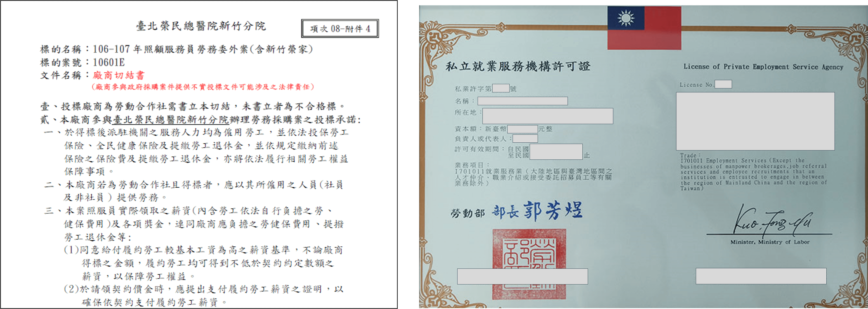Click the clause starting 一、於得標後派駐機關
This screenshot has height=309, width=868.
click(196, 152)
